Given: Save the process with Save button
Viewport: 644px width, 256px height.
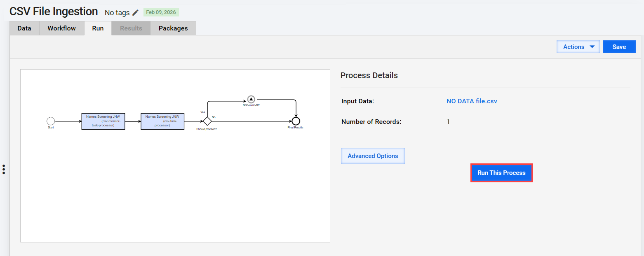Looking at the screenshot, I should pos(619,47).
